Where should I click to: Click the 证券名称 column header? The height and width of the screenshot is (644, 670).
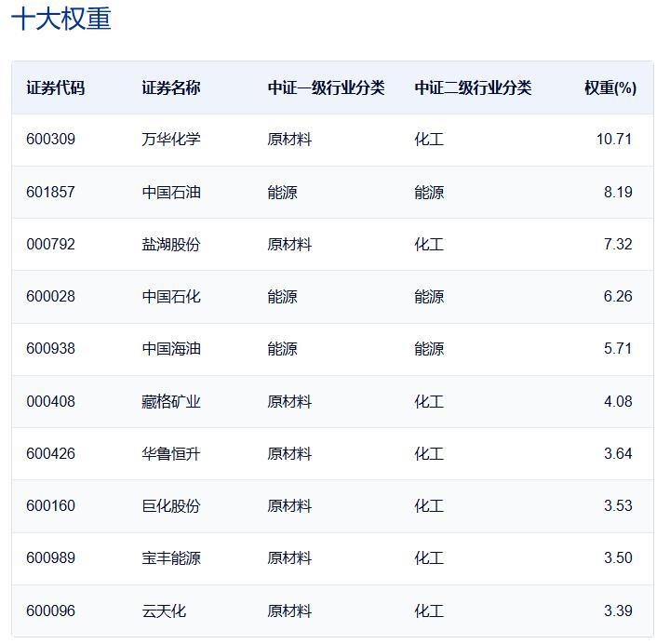(x=171, y=87)
